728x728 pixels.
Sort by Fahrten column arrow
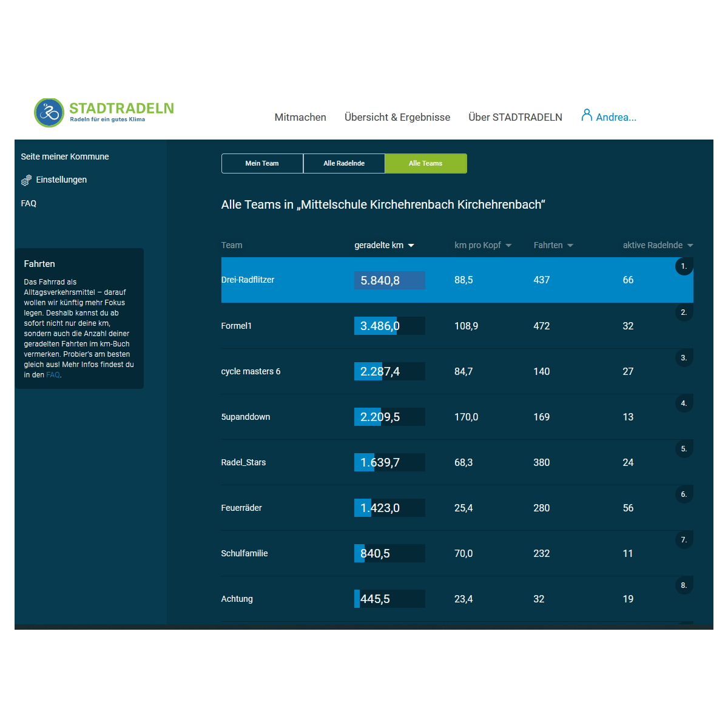(570, 246)
